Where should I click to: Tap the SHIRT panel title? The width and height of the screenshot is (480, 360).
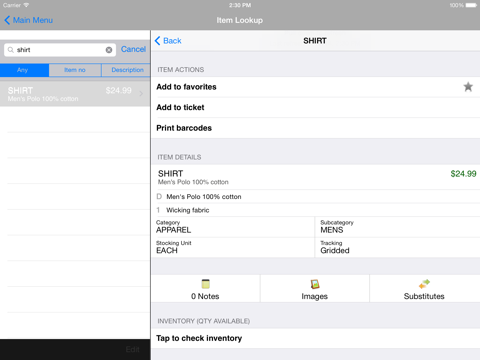315,41
